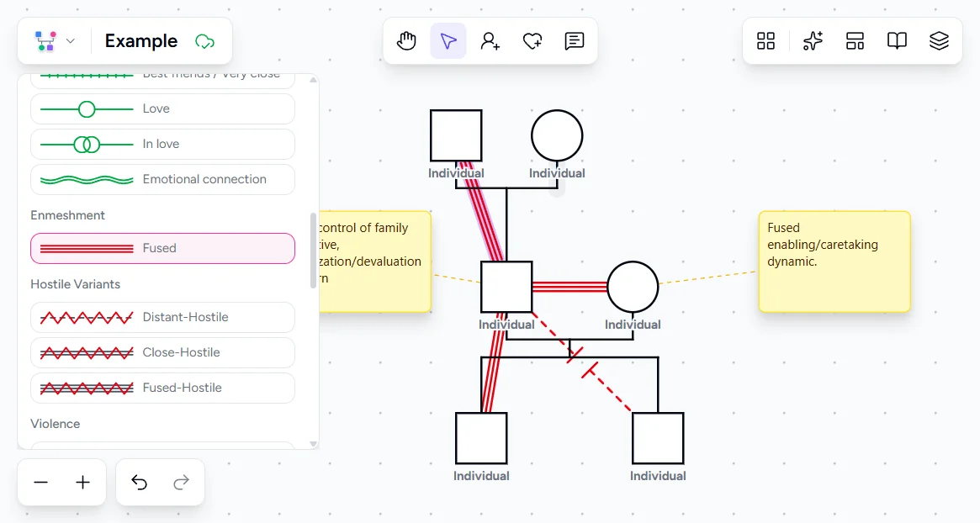Image resolution: width=980 pixels, height=523 pixels.
Task: Expand the dropdown chevron beside logo
Action: pos(71,41)
